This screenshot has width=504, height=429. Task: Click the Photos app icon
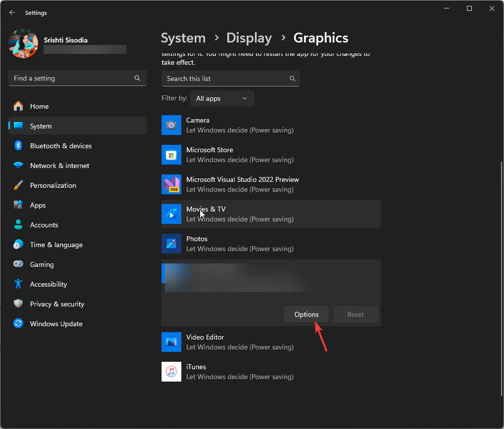pos(171,244)
